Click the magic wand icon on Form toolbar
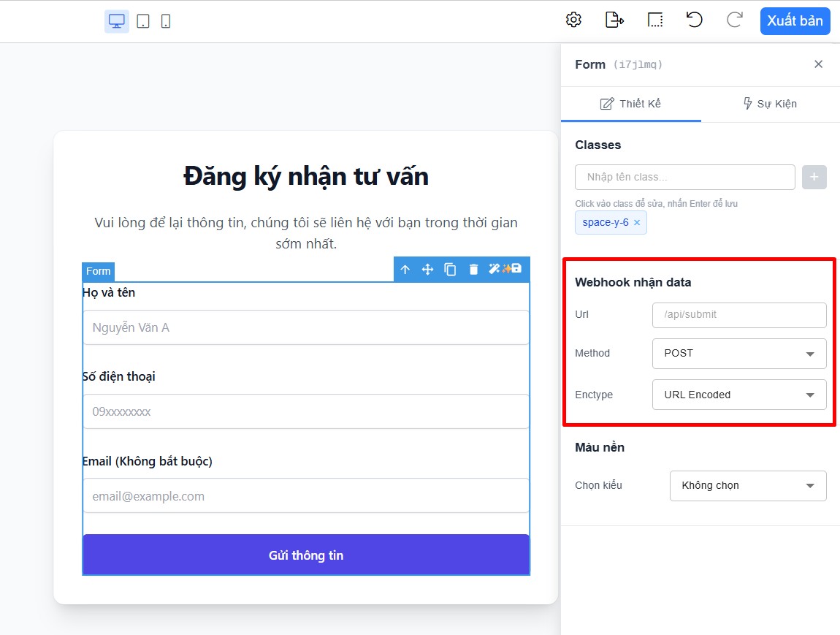The width and height of the screenshot is (840, 635). [x=495, y=269]
